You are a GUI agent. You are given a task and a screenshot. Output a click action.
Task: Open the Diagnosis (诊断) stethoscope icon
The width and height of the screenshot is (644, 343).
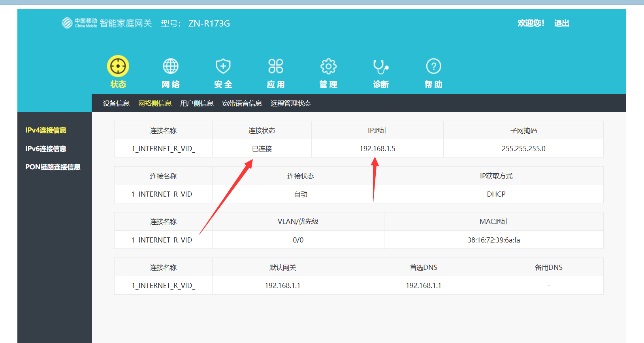tap(381, 66)
